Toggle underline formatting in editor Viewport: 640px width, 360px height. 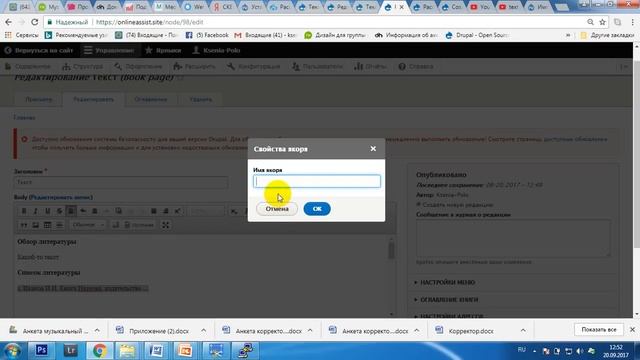[47, 211]
